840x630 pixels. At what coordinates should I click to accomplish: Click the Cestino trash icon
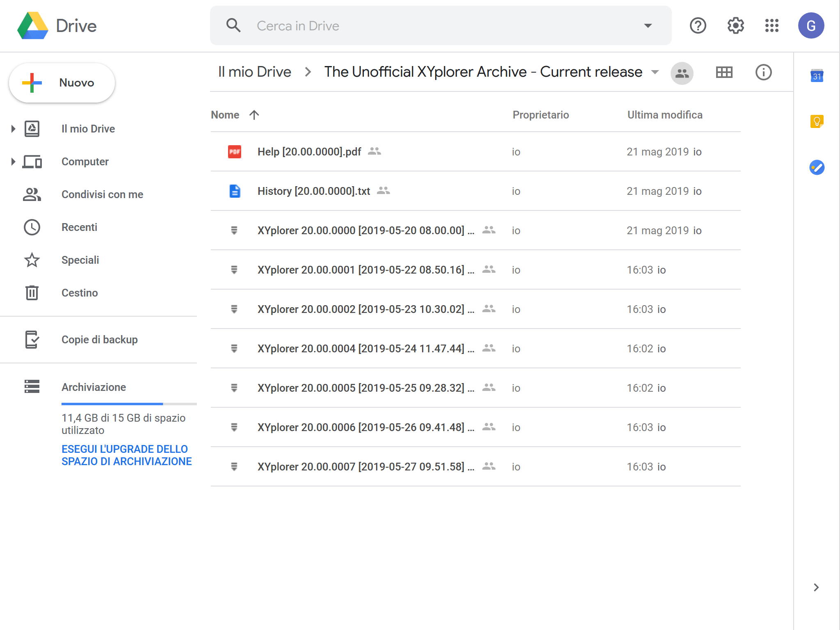coord(32,293)
